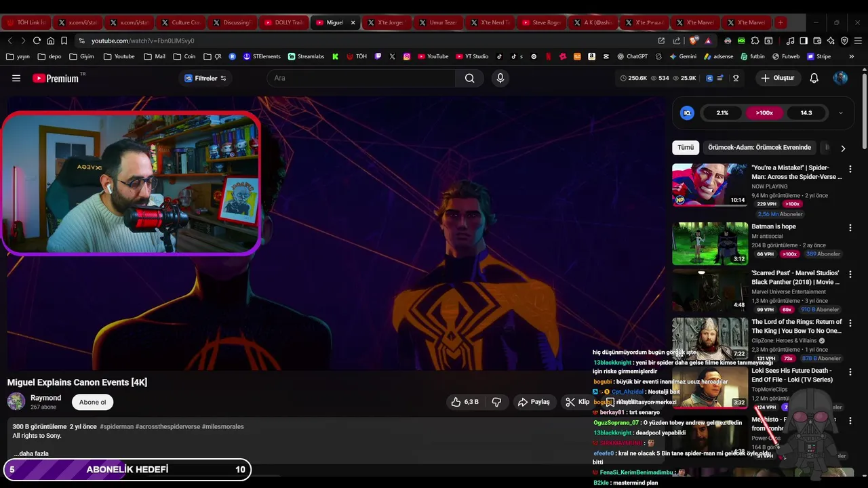868x488 pixels.
Task: Go to YouTube Premium home logo
Action: [56, 78]
